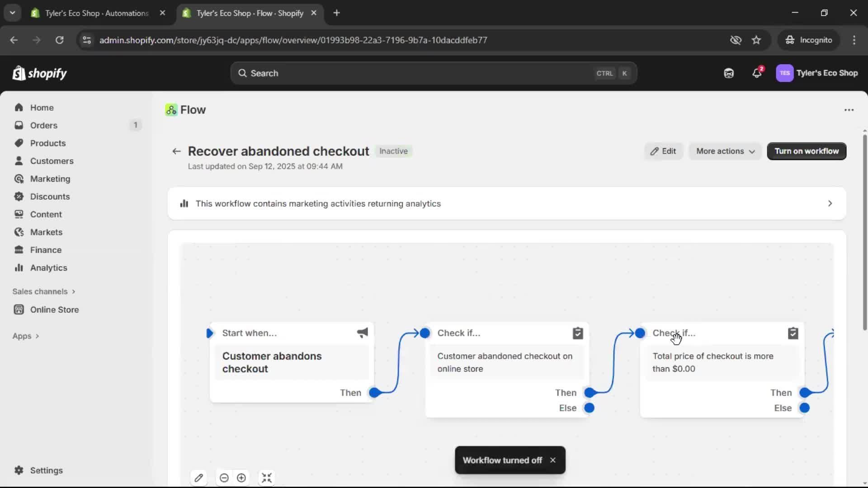Click the Edit button for the workflow

click(x=663, y=151)
